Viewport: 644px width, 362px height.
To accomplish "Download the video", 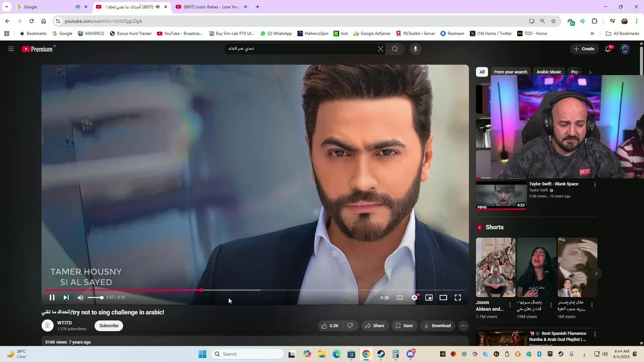I will [437, 326].
